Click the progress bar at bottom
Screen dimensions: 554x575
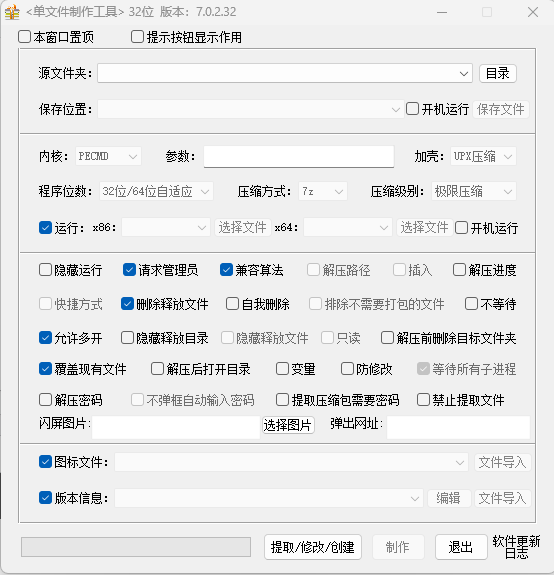tap(136, 547)
